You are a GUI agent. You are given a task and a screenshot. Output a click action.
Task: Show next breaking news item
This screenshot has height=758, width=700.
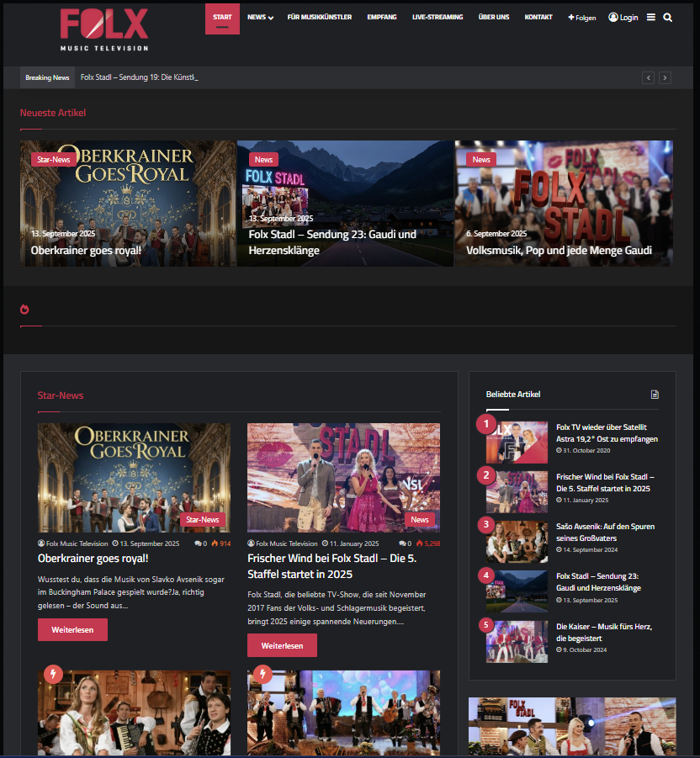coord(666,78)
